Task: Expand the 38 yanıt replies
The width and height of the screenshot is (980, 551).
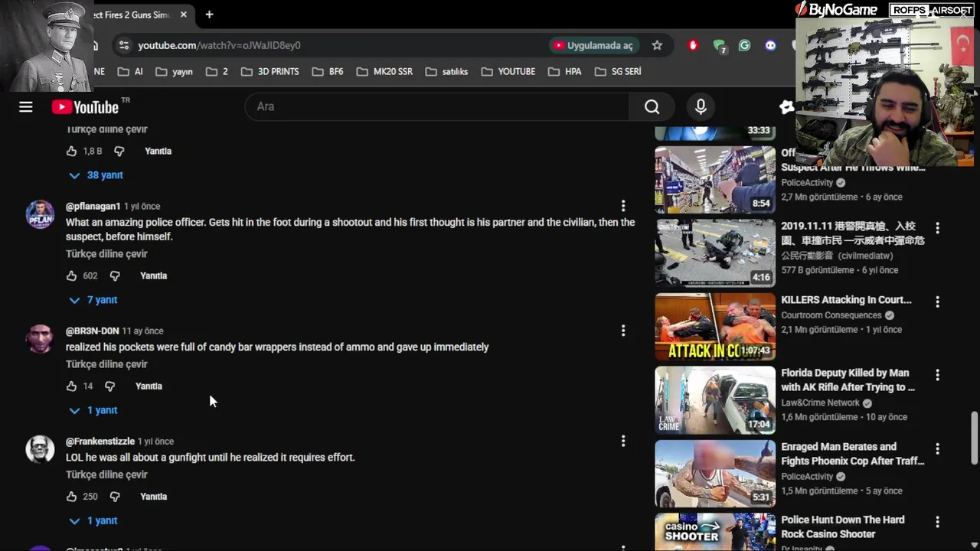Action: pyautogui.click(x=96, y=175)
